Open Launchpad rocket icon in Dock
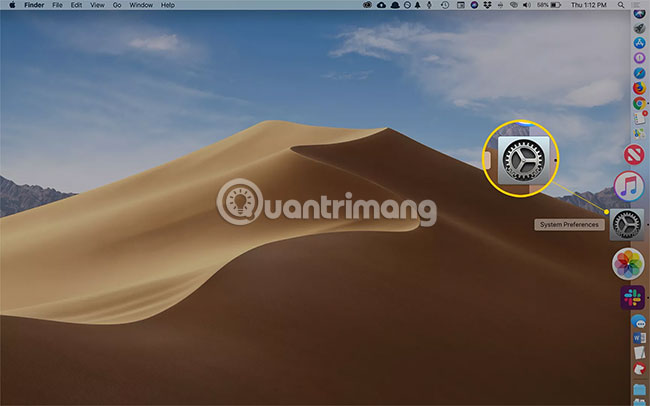 [639, 28]
